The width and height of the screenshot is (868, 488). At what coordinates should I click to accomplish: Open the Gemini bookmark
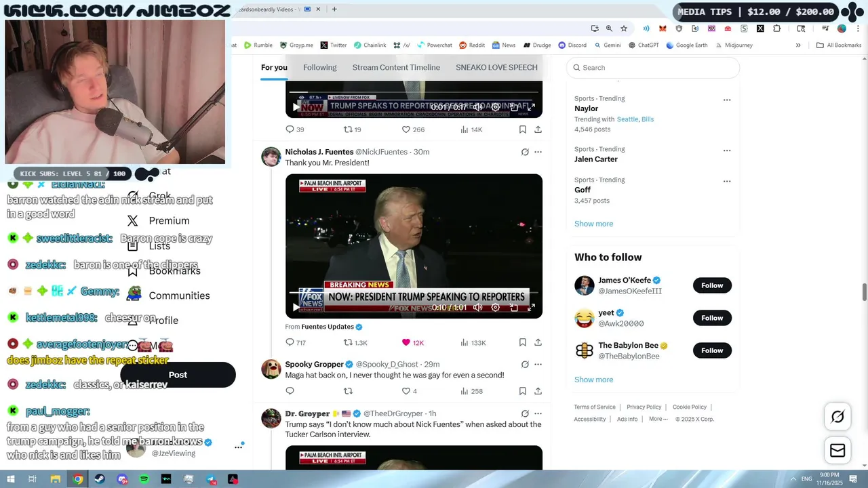point(607,45)
